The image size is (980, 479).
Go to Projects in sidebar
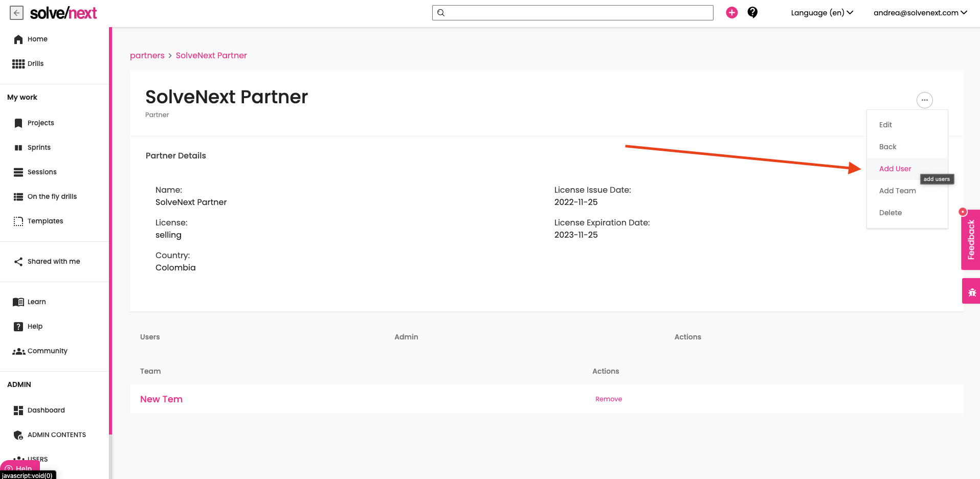coord(40,123)
